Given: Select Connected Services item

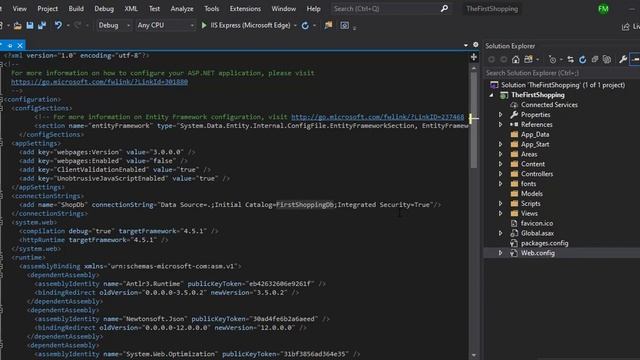Looking at the screenshot, I should click(x=549, y=105).
